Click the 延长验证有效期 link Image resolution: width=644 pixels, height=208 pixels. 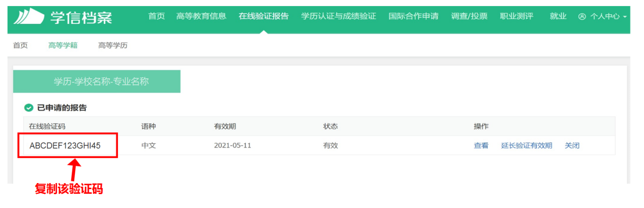coord(526,145)
